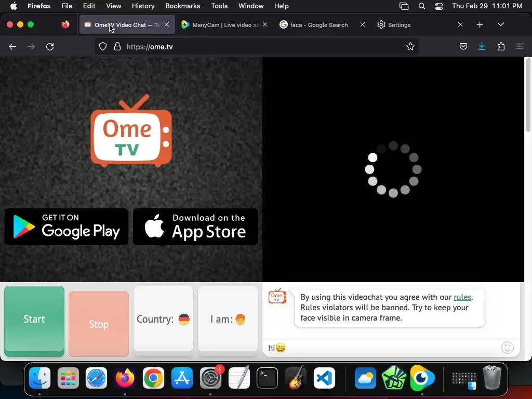Screen dimensions: 532x399
Task: Open the extensions puzzle icon
Action: pos(501,46)
